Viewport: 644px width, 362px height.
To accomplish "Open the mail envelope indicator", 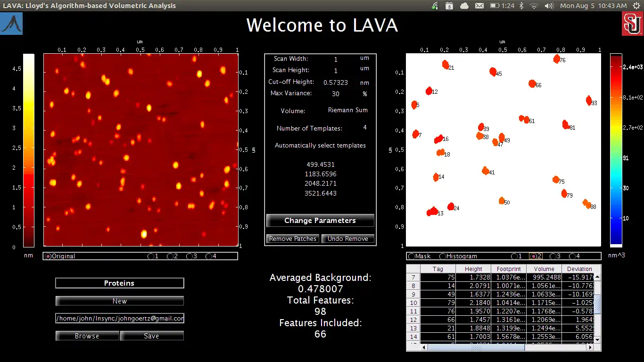I will point(479,6).
